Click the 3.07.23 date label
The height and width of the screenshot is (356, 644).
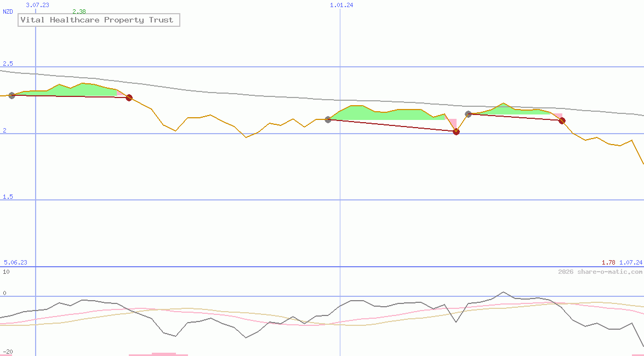coord(37,5)
